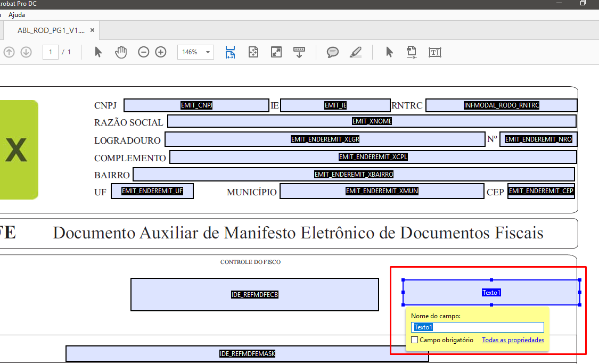Open the Todas as propriedades link
This screenshot has width=599, height=364.
coord(513,340)
